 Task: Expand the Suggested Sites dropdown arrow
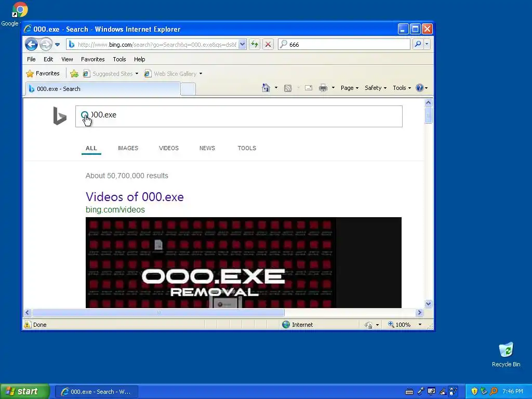click(137, 74)
